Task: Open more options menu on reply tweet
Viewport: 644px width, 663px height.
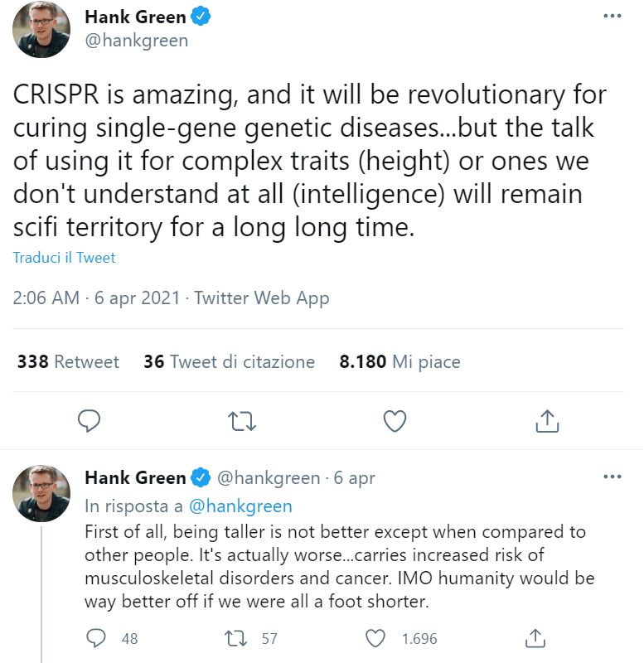Action: (x=612, y=477)
